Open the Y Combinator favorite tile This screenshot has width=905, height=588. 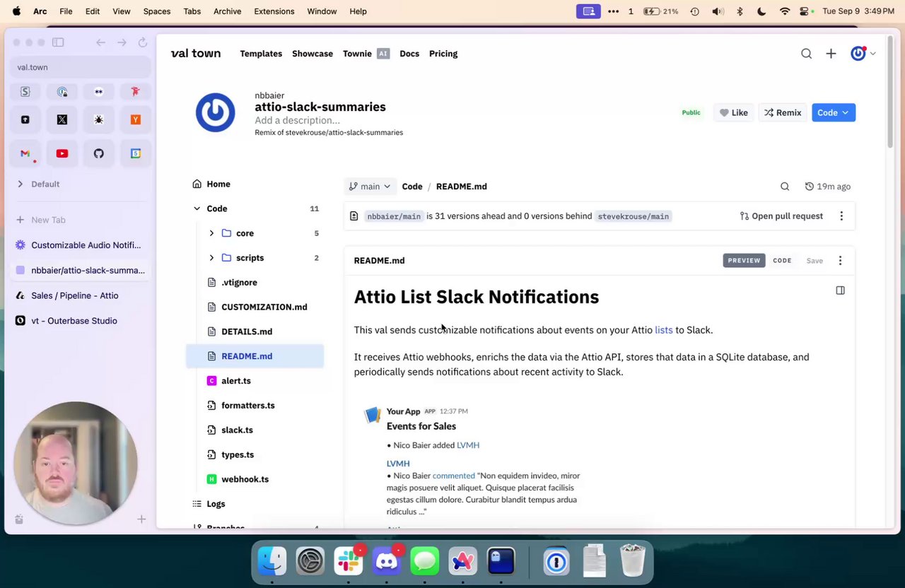[136, 120]
